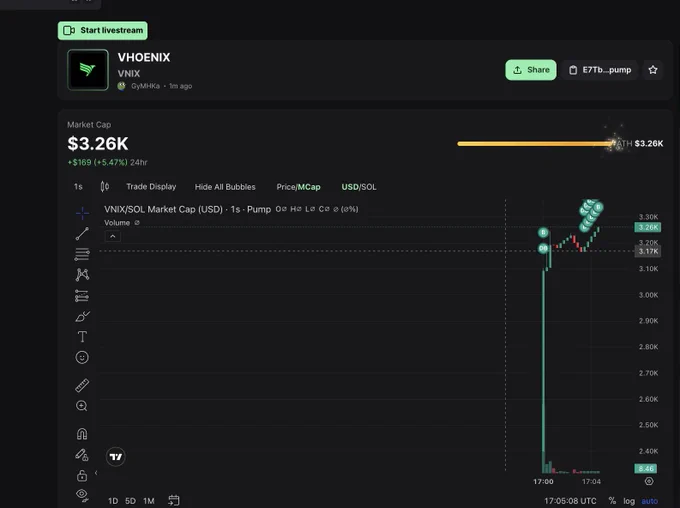Toggle stay in drawing mode
Image resolution: width=680 pixels, height=508 pixels.
82,455
